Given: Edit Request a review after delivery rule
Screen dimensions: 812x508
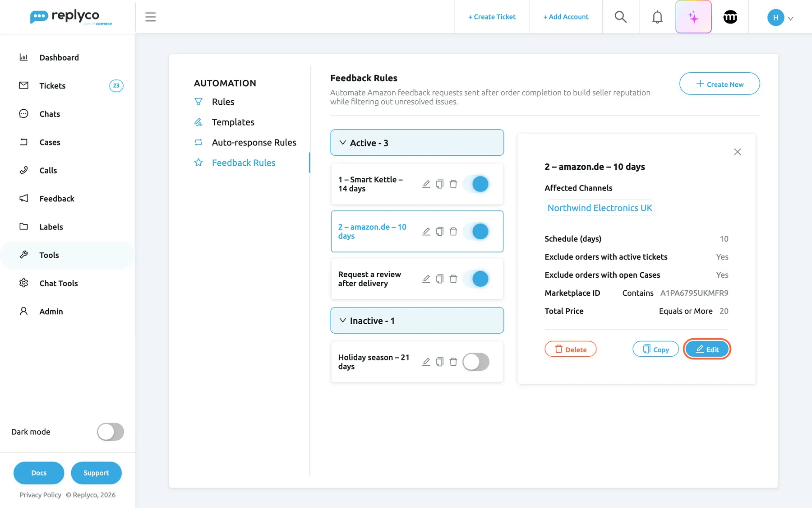Looking at the screenshot, I should click(426, 279).
